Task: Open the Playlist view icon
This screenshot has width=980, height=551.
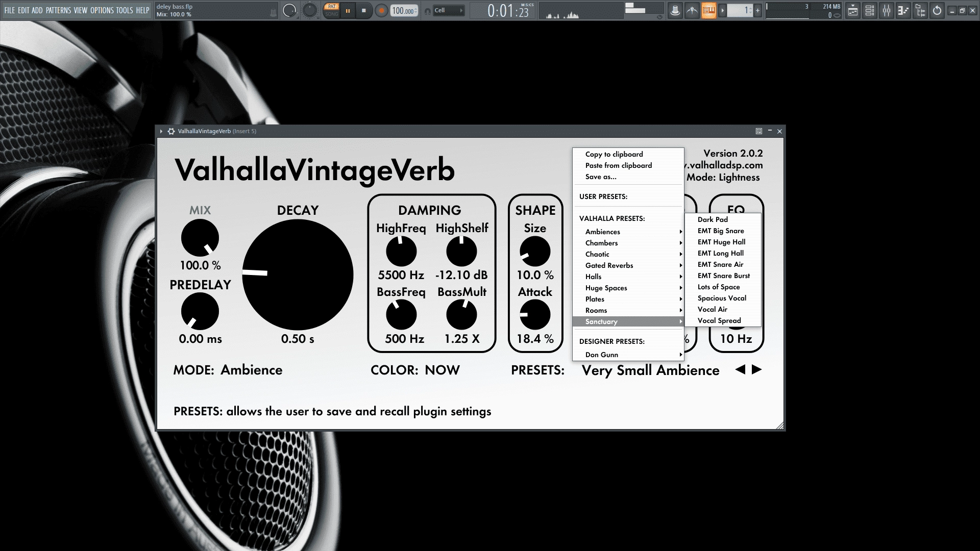Action: tap(853, 10)
